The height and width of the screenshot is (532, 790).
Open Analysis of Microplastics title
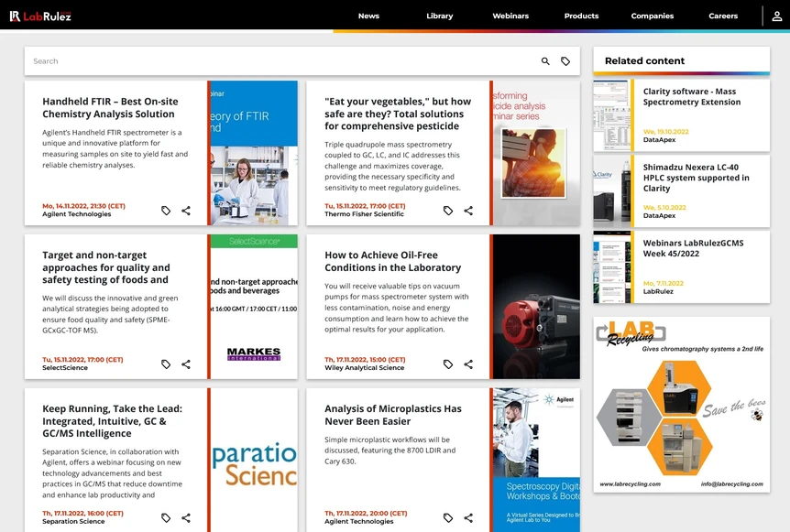(393, 415)
